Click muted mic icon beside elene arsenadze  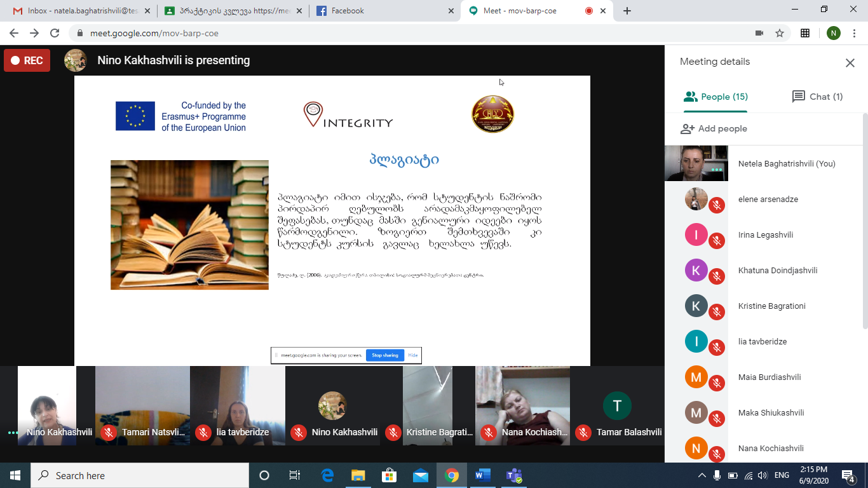click(x=717, y=205)
